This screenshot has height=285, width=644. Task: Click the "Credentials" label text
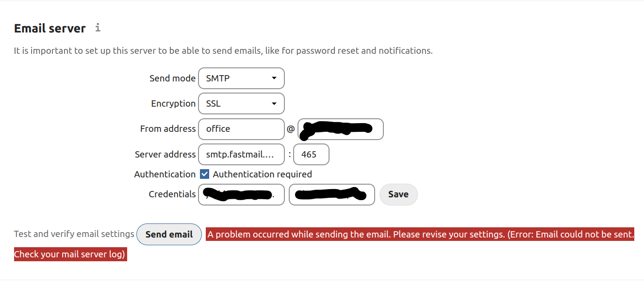coord(172,194)
